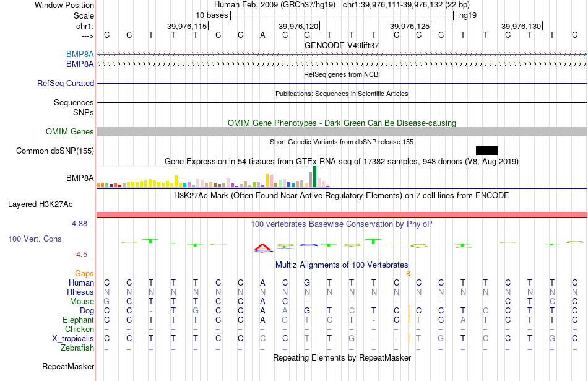Viewport: 588px width, 381px height.
Task: Click Multiz Alignments of 100 Vertebrates title
Action: (342, 265)
